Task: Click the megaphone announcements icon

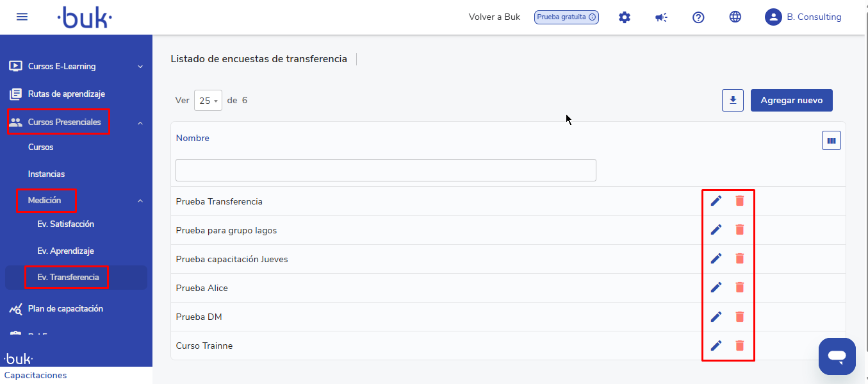Action: [661, 17]
